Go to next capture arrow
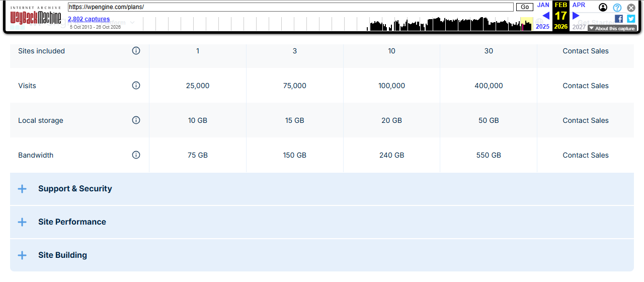 pos(576,16)
